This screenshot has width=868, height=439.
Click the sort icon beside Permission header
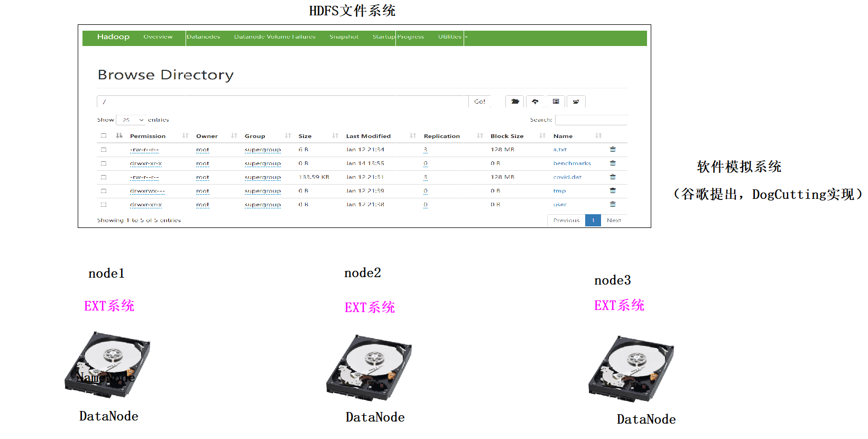pyautogui.click(x=185, y=136)
